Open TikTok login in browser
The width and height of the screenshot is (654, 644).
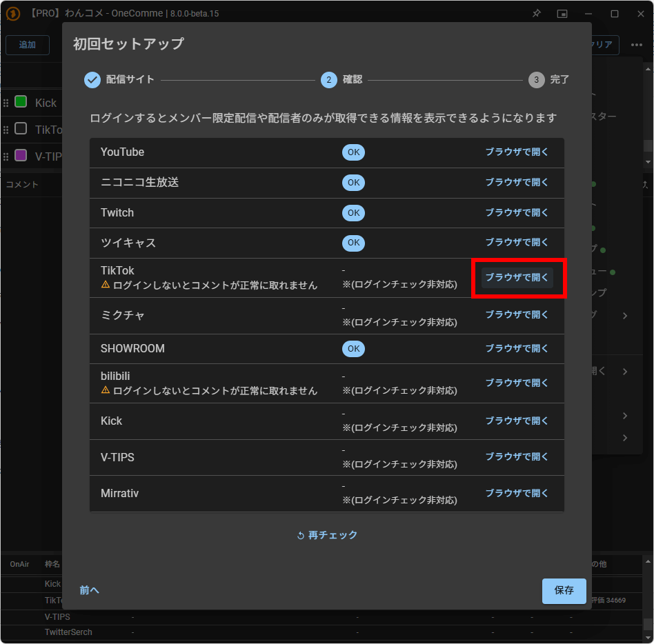coord(517,278)
